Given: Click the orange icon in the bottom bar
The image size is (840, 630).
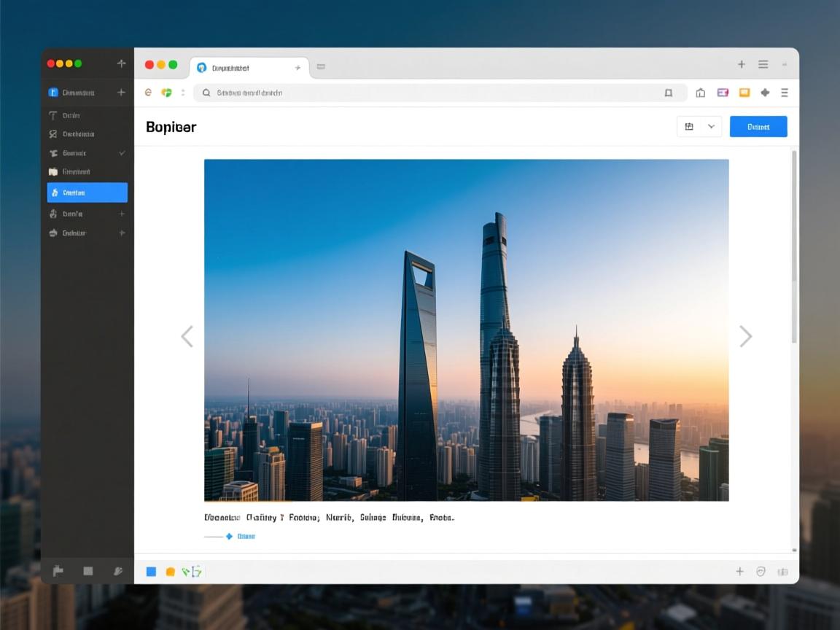Looking at the screenshot, I should [x=170, y=572].
